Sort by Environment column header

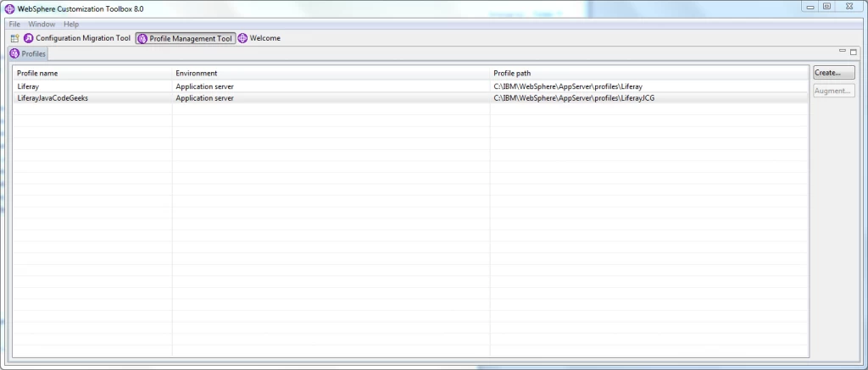point(331,73)
